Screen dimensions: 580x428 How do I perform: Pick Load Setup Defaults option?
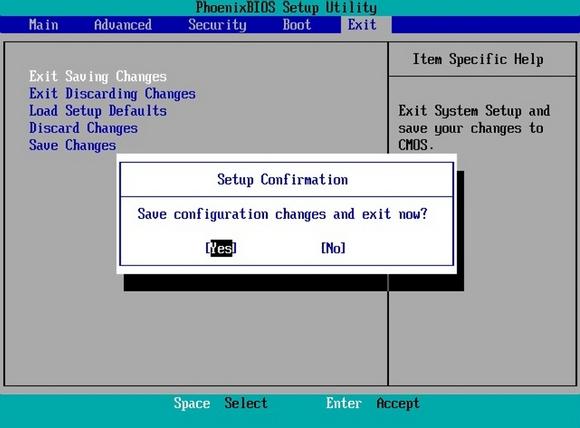[98, 111]
